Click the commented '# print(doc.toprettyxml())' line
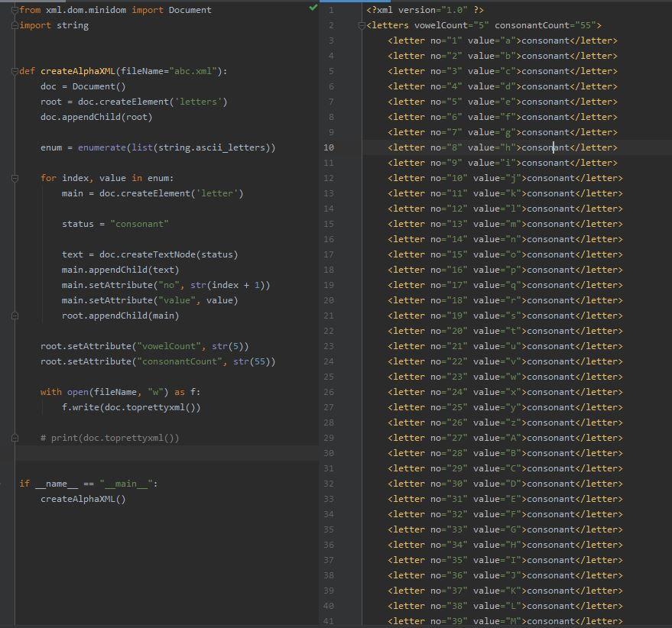The image size is (672, 628). tap(110, 438)
